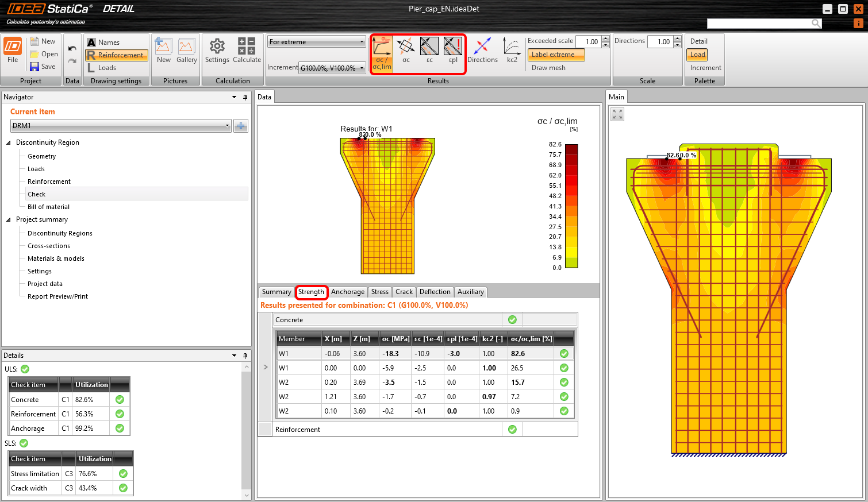Click the undo arrow in Data group
The image size is (868, 502).
[72, 49]
